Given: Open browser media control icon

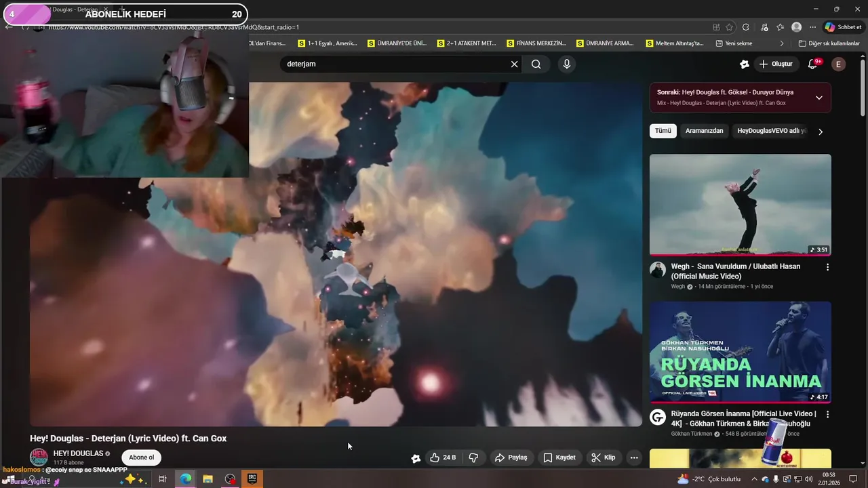Looking at the screenshot, I should tap(764, 27).
